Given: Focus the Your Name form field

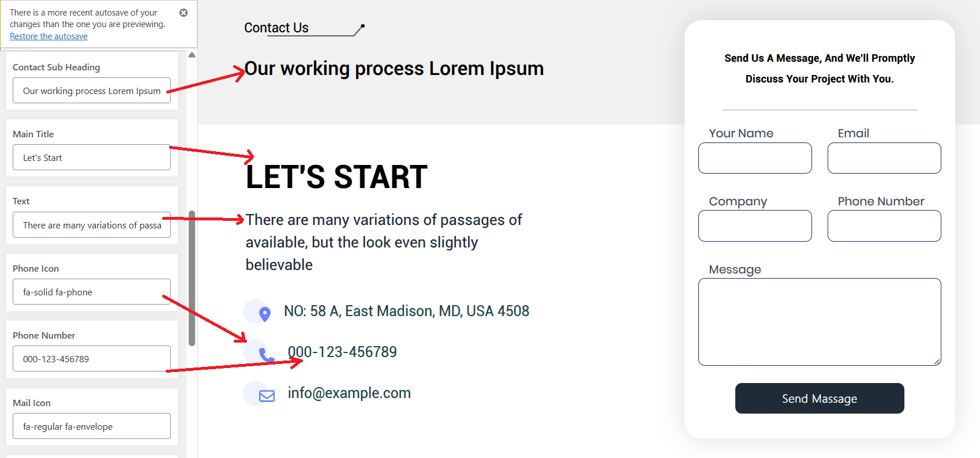Looking at the screenshot, I should pyautogui.click(x=754, y=158).
